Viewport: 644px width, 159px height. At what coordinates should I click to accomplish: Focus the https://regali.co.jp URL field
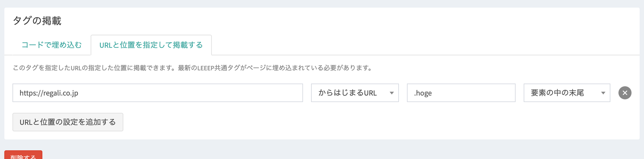click(157, 93)
